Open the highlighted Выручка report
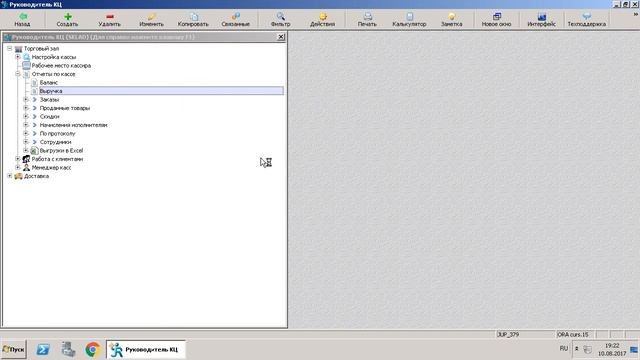This screenshot has width=640, height=360. click(161, 91)
